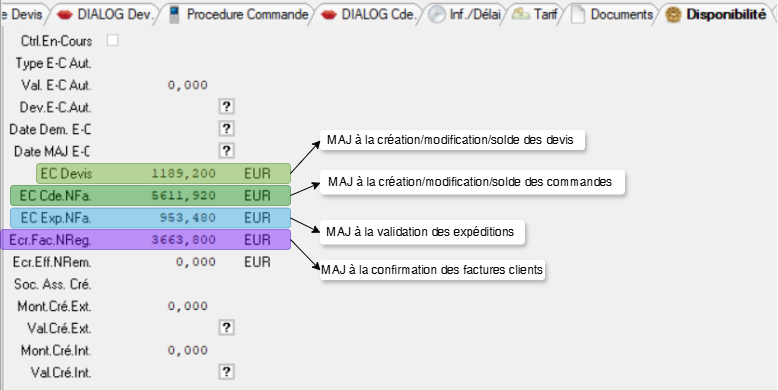Click the Documents tab page icon

coord(578,15)
